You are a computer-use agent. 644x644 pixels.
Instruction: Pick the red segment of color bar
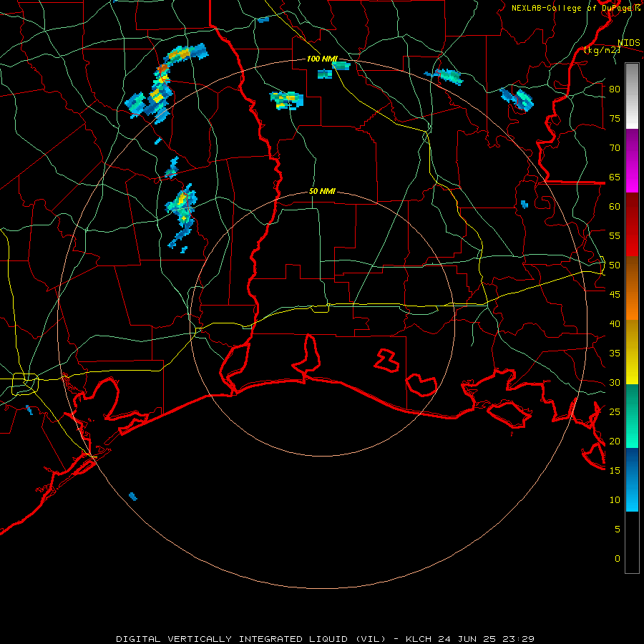click(632, 225)
